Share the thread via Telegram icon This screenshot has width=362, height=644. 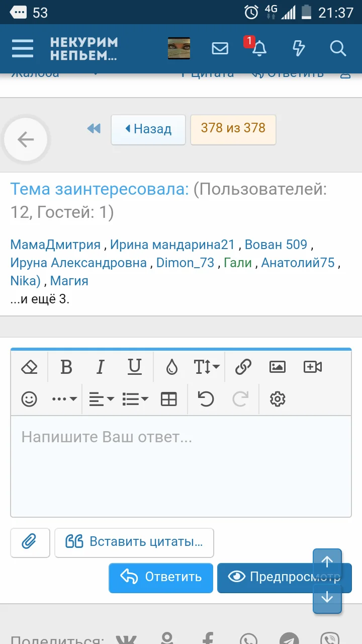tap(289, 639)
